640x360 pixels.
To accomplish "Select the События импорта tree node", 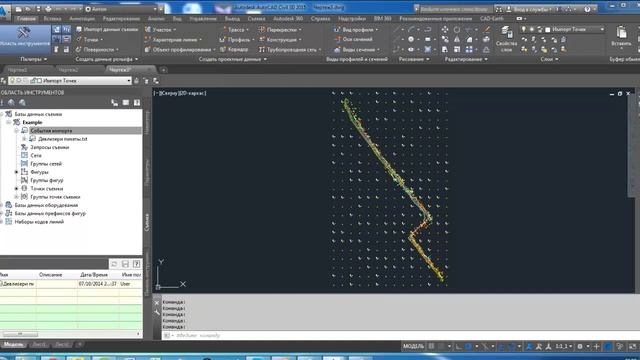I will (x=51, y=131).
